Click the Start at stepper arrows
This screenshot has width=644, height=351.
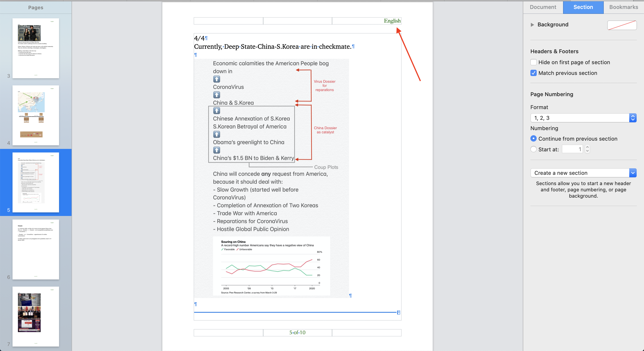(x=587, y=149)
